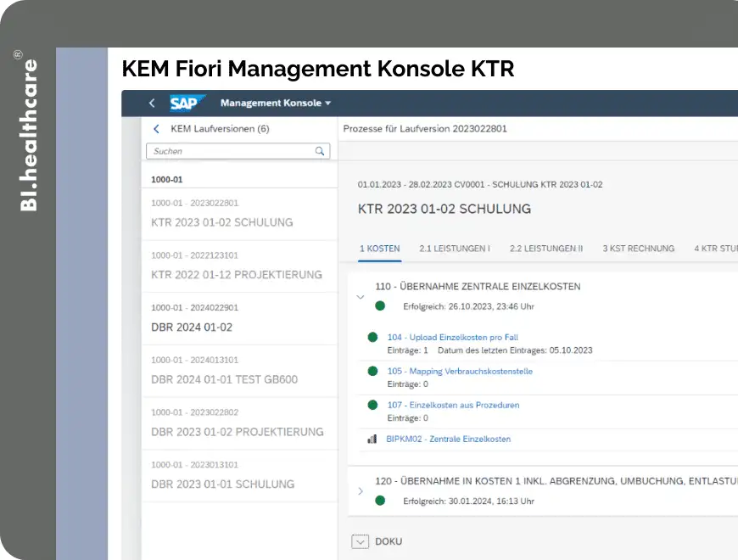Open 104 - Upload Einzelkosten pro Fall

tap(453, 337)
